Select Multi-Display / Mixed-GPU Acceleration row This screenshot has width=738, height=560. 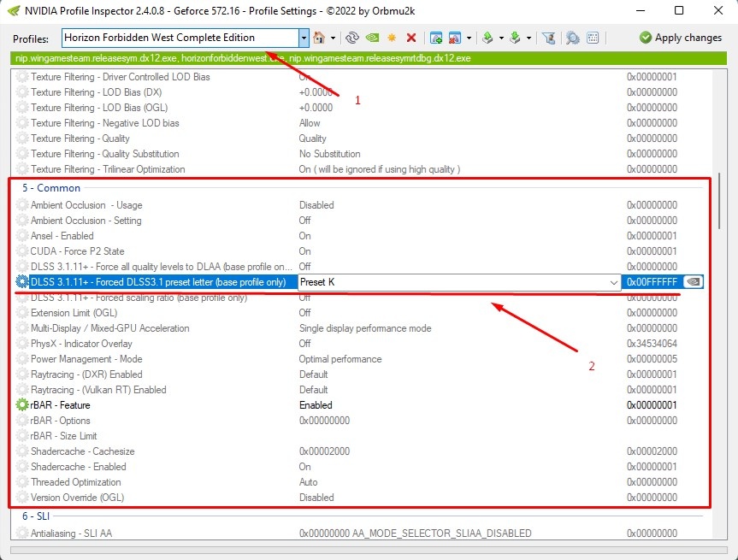pos(359,328)
